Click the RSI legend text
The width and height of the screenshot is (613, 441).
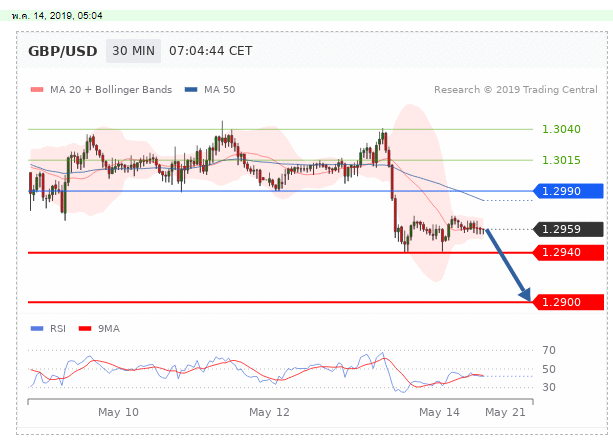click(58, 328)
